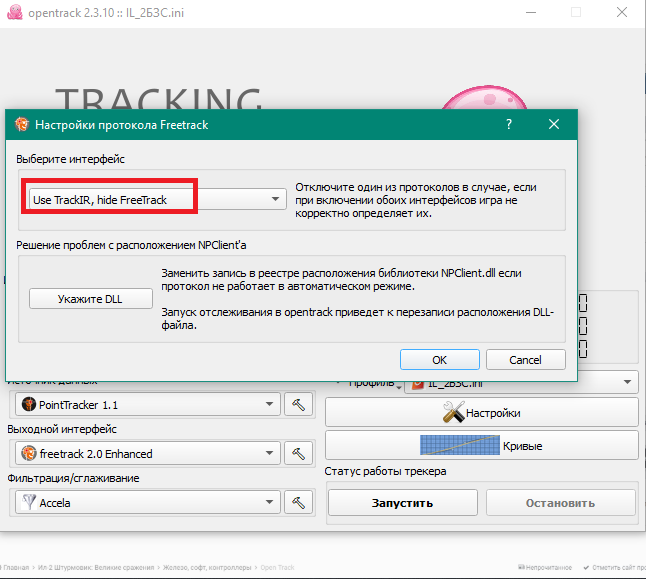Image resolution: width=646 pixels, height=579 pixels.
Task: Click the Профиль menu arrow
Action: point(398,387)
